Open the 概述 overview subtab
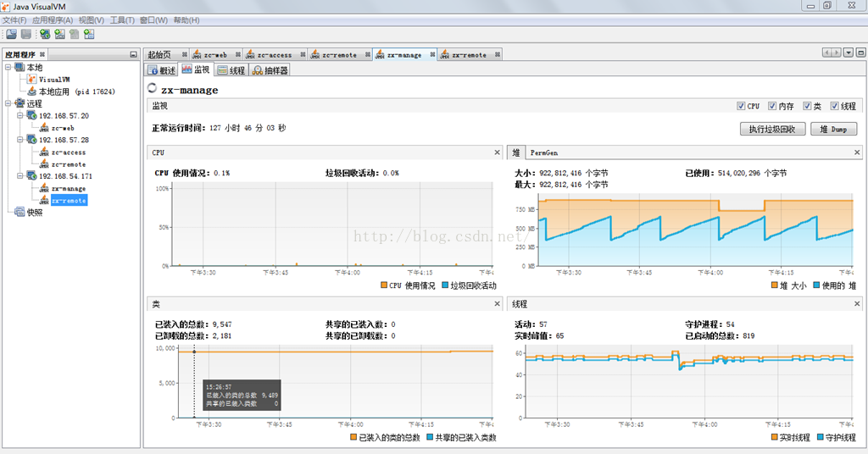 click(162, 70)
